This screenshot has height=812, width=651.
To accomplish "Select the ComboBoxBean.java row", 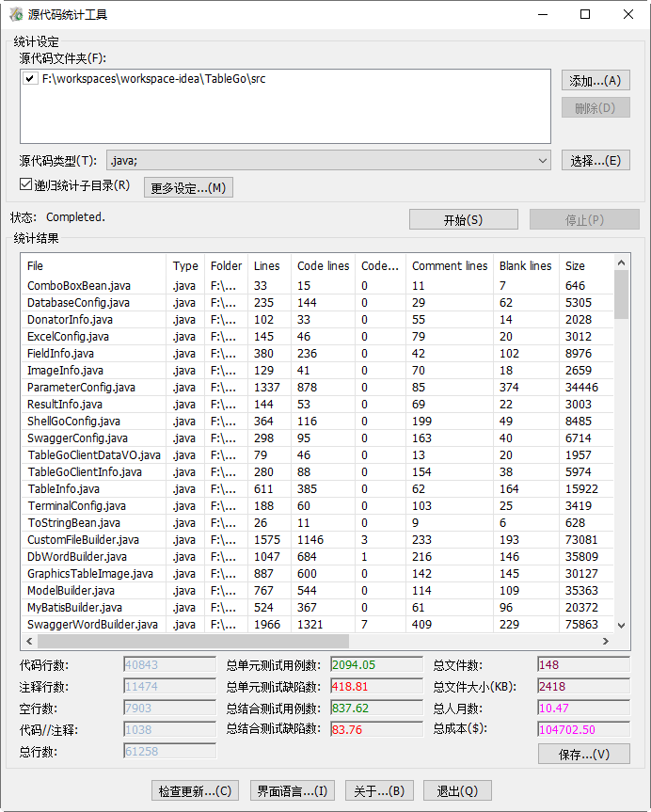I will pyautogui.click(x=317, y=285).
